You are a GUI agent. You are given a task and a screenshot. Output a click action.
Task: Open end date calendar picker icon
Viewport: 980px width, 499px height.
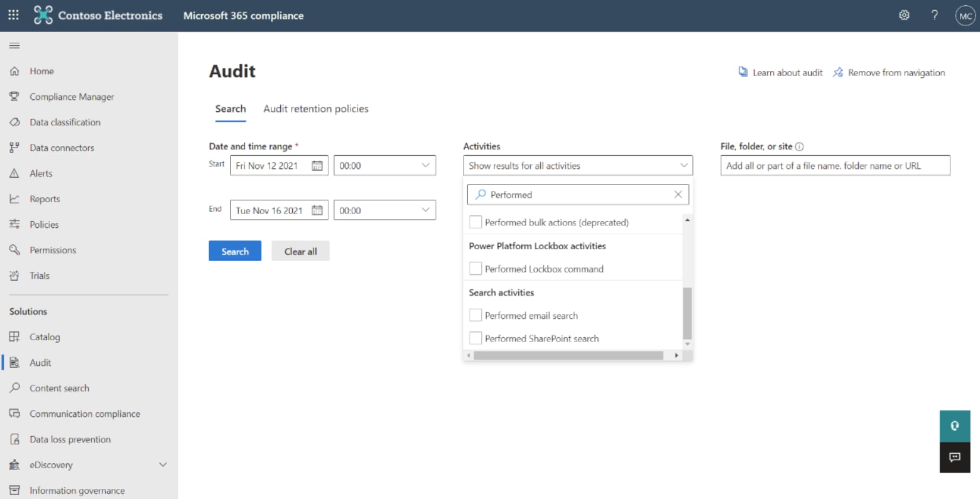[317, 210]
